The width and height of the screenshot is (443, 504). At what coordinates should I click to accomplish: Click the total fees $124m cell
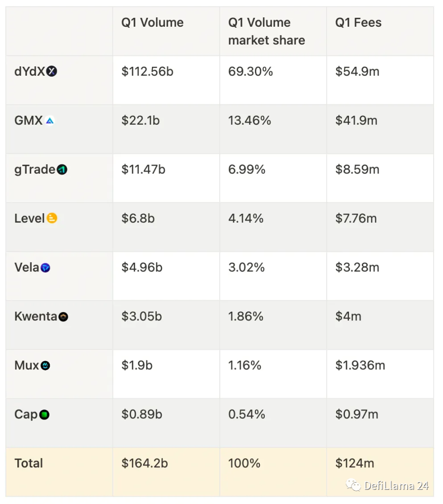tap(354, 463)
